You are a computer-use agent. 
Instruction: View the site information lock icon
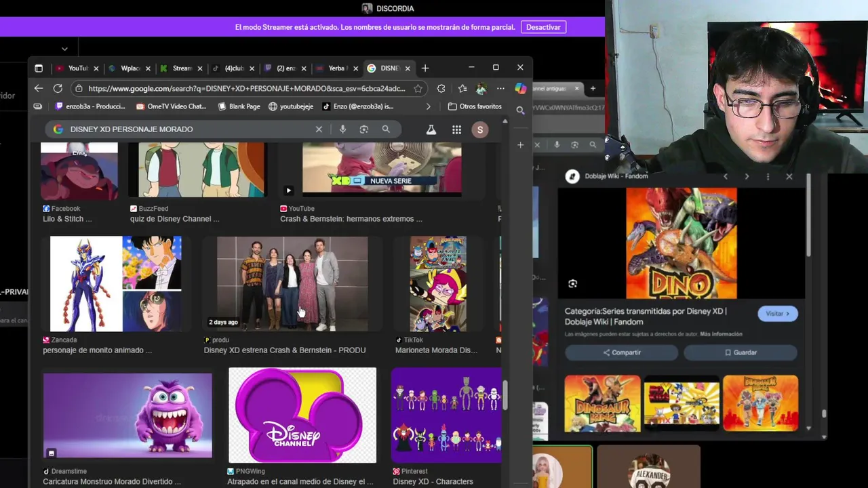click(79, 88)
